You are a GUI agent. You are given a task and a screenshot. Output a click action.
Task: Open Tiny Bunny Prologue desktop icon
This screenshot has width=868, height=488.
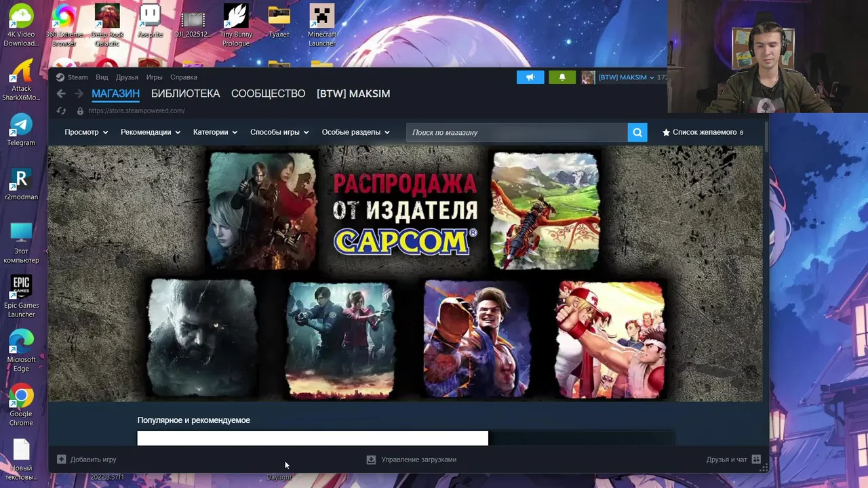tap(236, 26)
